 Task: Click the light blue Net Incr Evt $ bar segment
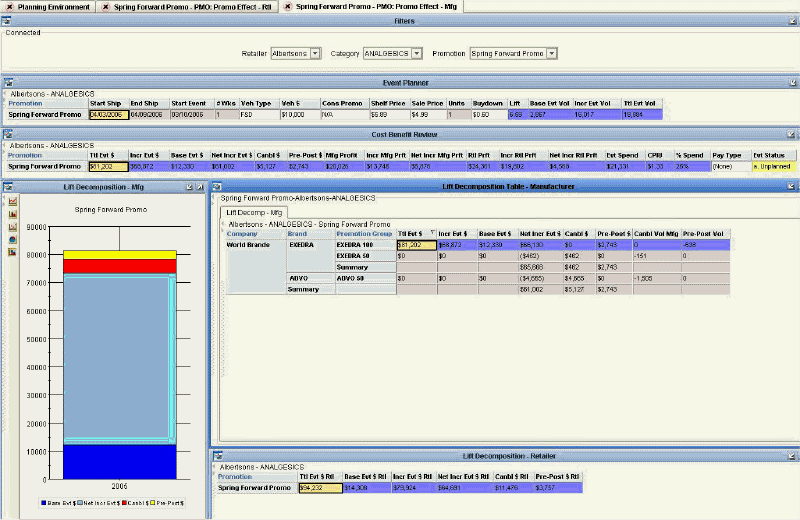pyautogui.click(x=120, y=359)
